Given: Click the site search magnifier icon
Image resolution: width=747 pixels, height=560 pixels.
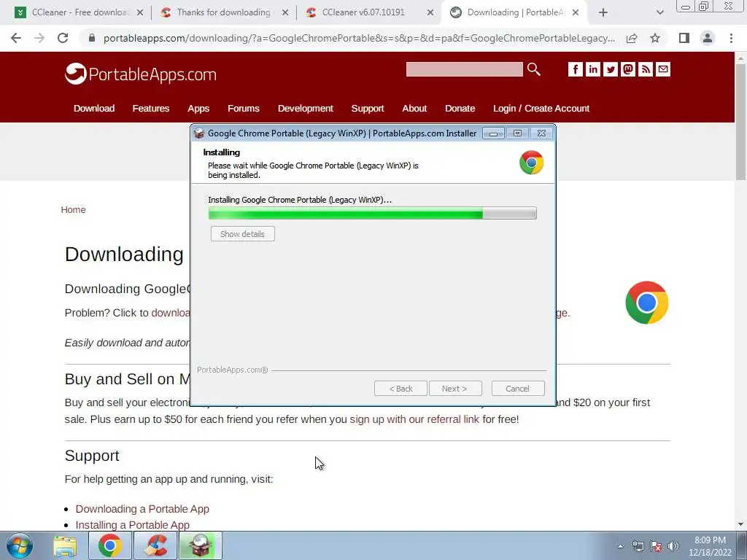Looking at the screenshot, I should tap(533, 69).
